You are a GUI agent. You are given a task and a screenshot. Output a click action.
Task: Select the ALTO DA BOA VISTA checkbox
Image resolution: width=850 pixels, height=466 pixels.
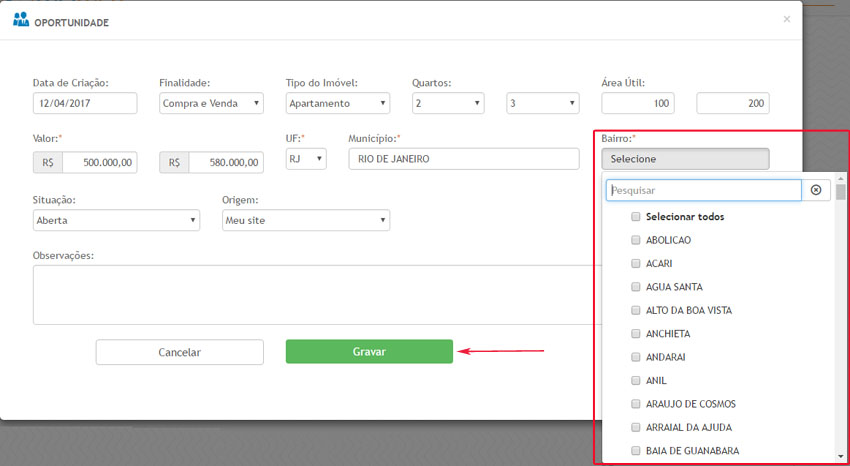[636, 310]
